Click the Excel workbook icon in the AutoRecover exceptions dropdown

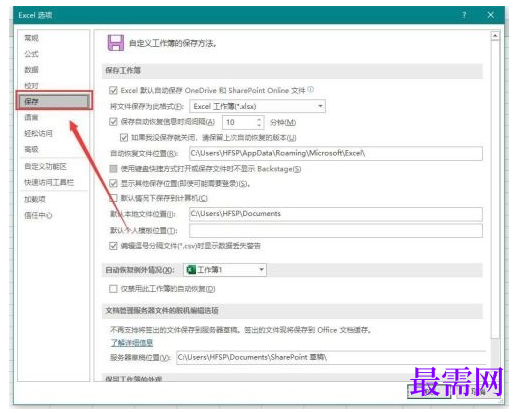coord(191,269)
